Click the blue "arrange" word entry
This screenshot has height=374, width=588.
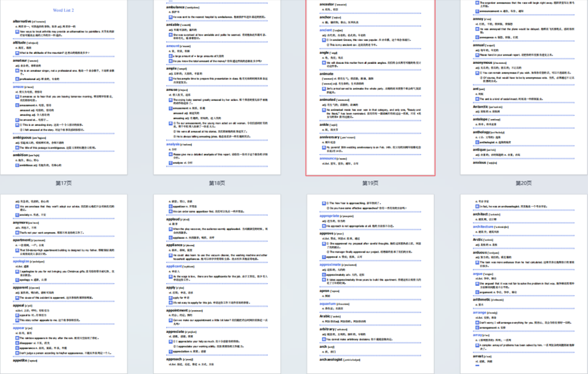click(x=480, y=313)
